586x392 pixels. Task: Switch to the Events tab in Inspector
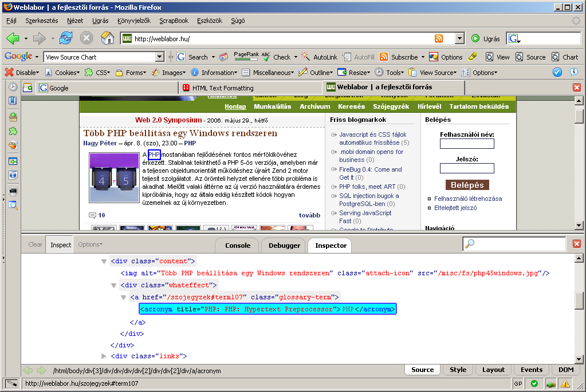click(532, 370)
